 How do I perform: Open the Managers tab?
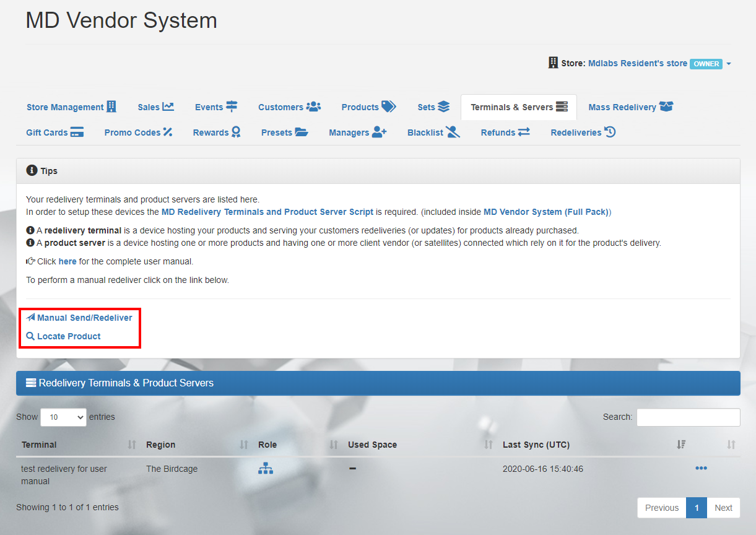357,133
